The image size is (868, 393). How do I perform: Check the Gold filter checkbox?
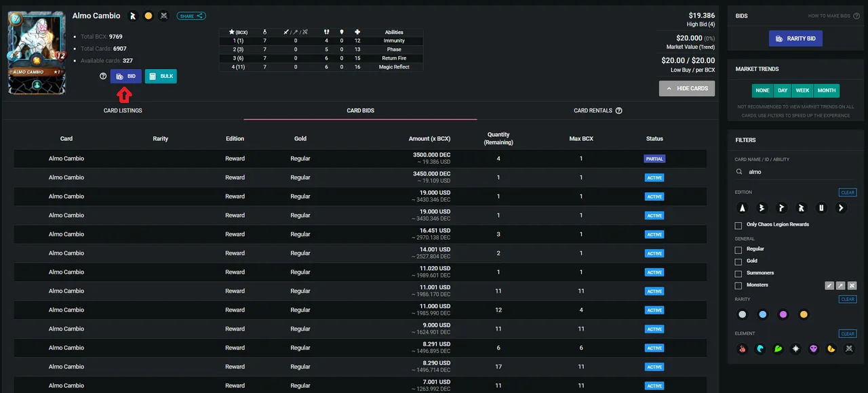[738, 261]
